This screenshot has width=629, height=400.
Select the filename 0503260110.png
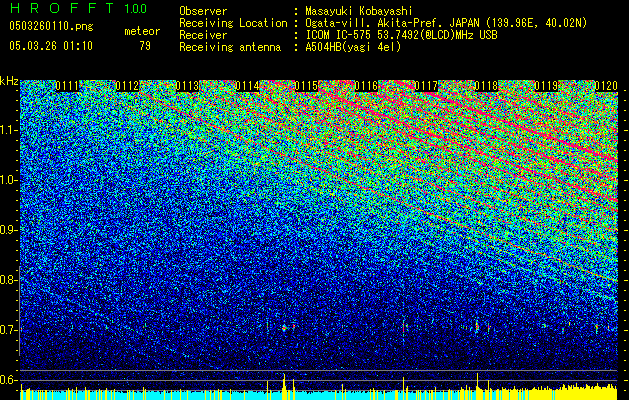tap(51, 26)
